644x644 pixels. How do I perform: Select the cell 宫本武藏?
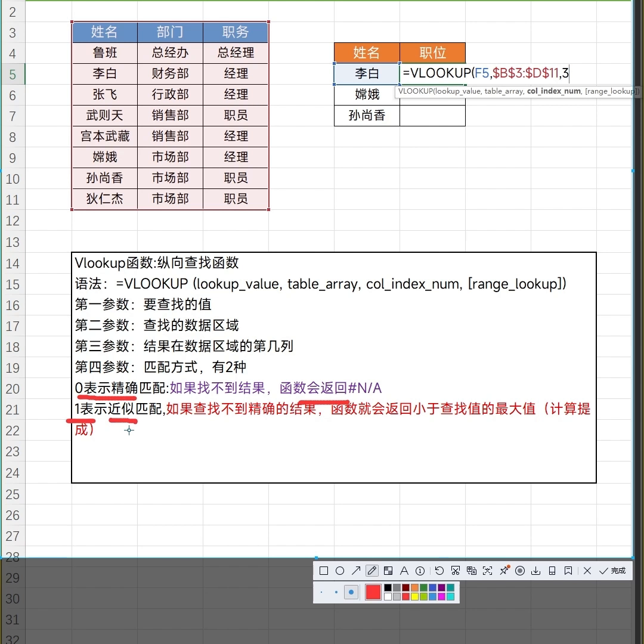[x=105, y=137]
